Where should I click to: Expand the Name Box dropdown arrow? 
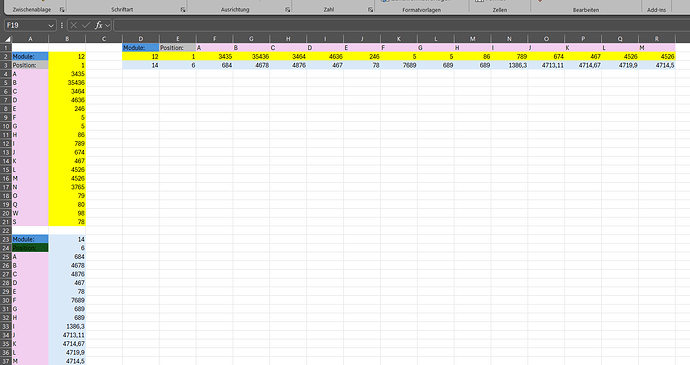[x=51, y=26]
